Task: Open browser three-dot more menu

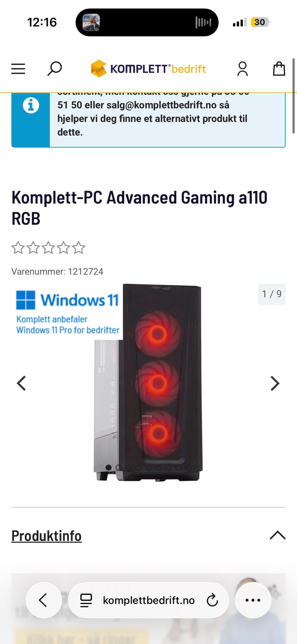Action: point(253,600)
